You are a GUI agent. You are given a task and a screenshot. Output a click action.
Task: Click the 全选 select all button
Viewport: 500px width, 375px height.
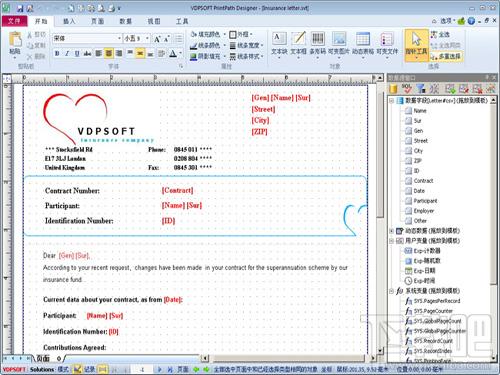pos(440,35)
